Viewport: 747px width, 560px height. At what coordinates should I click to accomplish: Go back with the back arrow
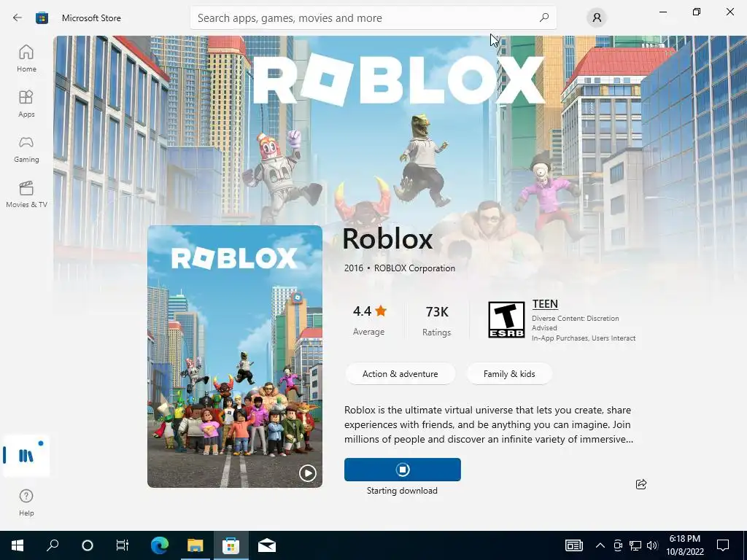(x=18, y=18)
